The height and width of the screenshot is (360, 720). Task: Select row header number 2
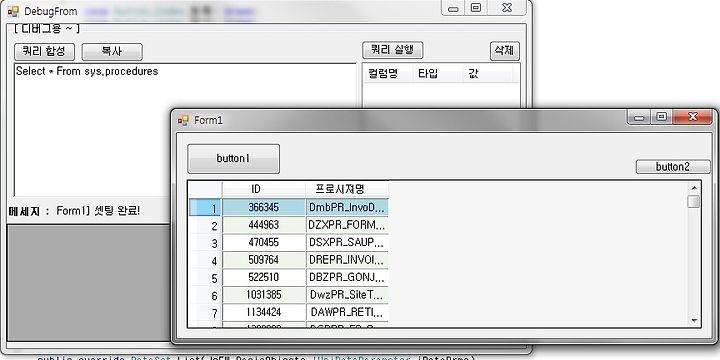pos(205,225)
